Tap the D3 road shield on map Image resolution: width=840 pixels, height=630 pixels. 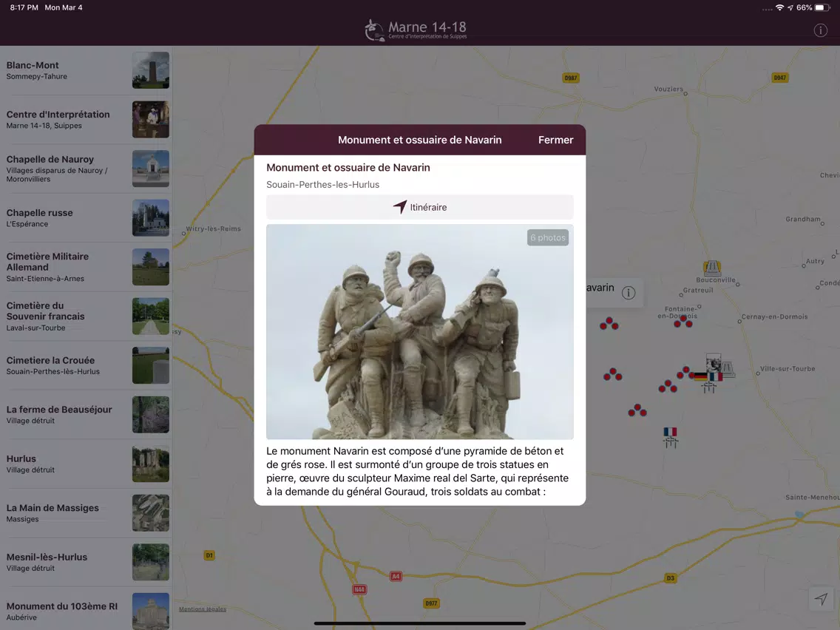(670, 578)
